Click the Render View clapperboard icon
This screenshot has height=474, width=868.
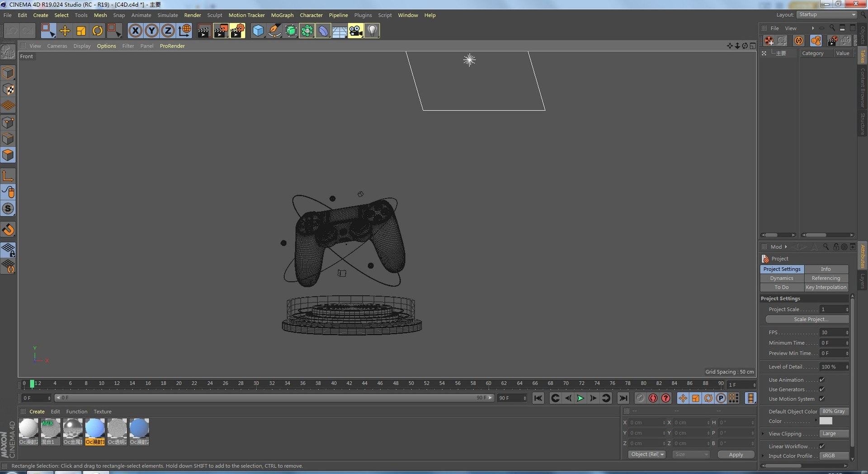point(204,31)
